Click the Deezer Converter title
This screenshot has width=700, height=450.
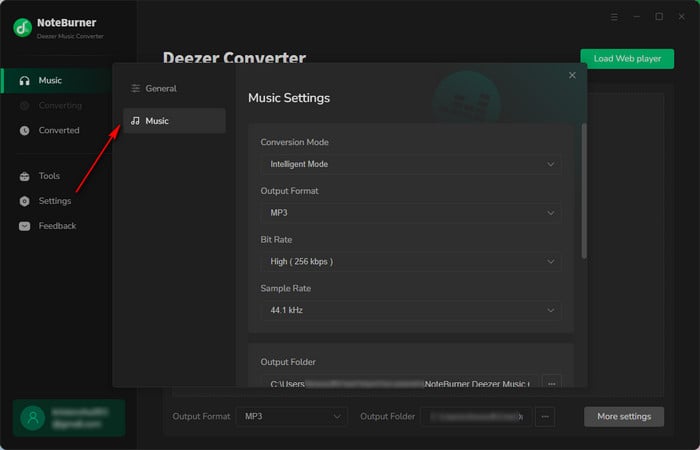(234, 57)
